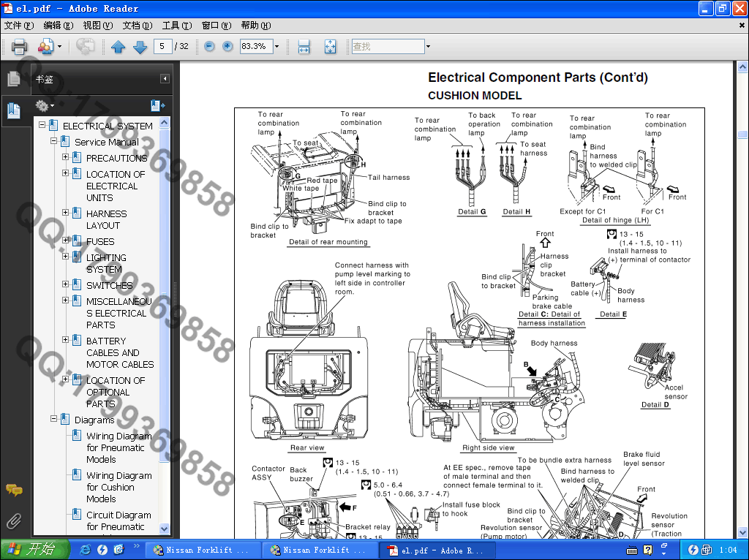The height and width of the screenshot is (560, 749).
Task: Click the Print icon in the toolbar
Action: coord(18,47)
